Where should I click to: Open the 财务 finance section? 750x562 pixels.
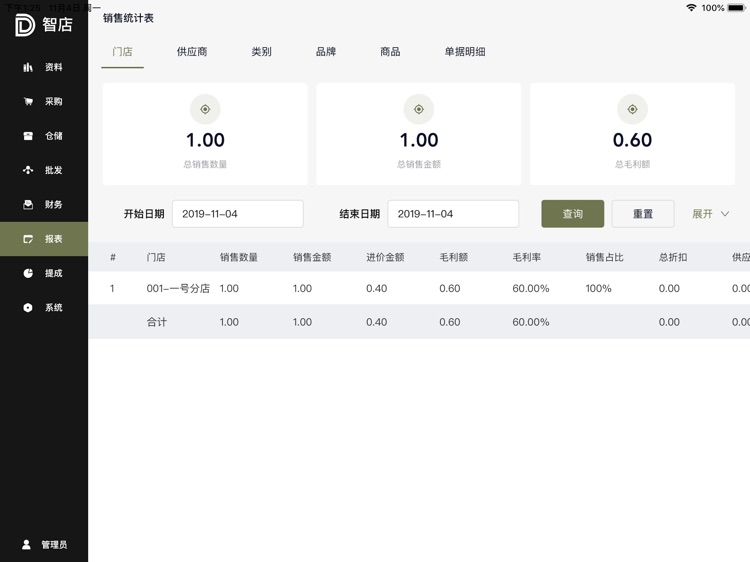click(x=44, y=205)
